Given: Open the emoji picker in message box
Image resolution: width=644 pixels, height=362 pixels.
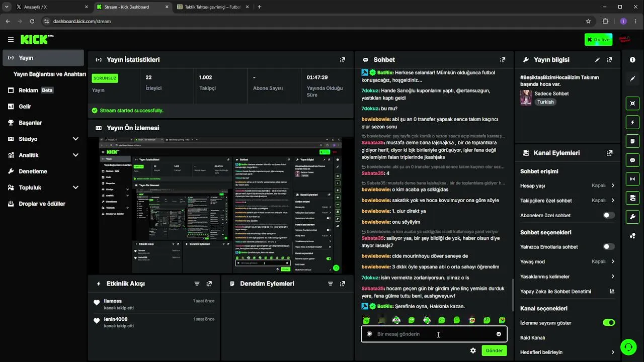Looking at the screenshot, I should tap(499, 334).
